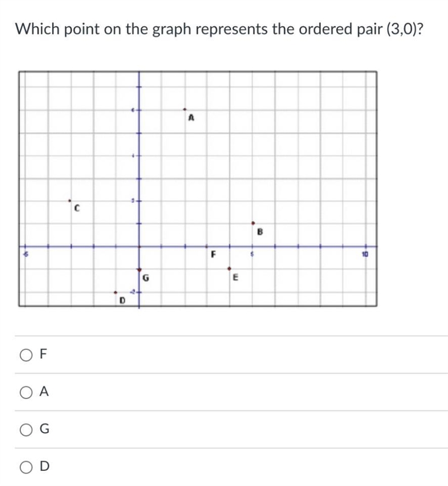Click the 10 label on the x-axis

click(365, 254)
